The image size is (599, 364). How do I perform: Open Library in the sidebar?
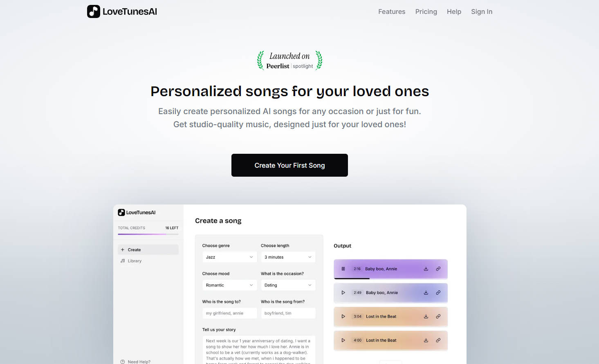[x=135, y=261]
